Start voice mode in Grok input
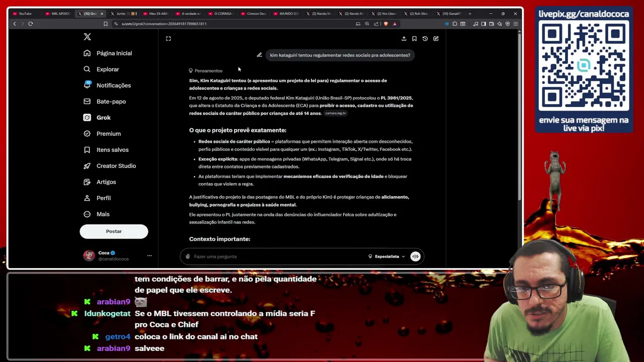This screenshot has height=362, width=644. pyautogui.click(x=415, y=256)
